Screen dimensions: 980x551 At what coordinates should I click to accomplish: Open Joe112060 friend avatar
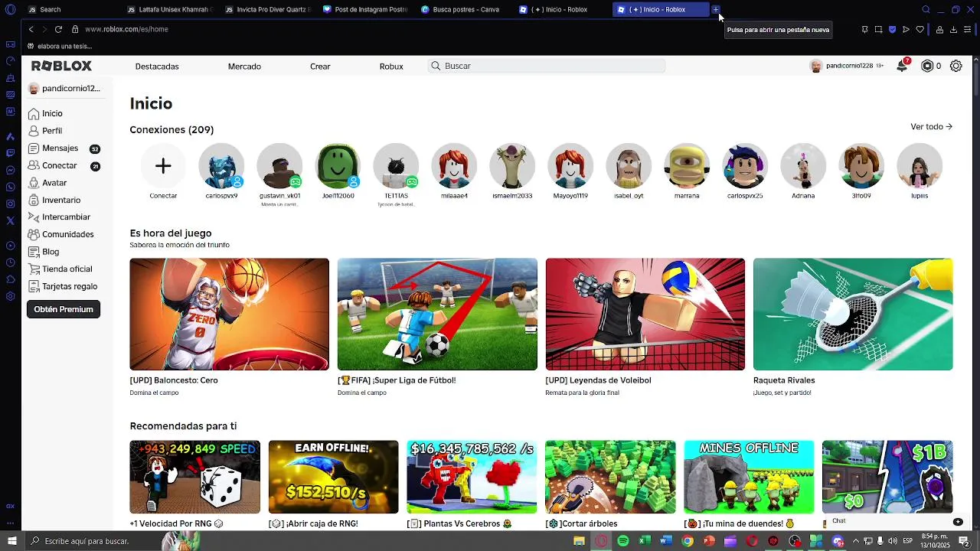click(x=338, y=166)
